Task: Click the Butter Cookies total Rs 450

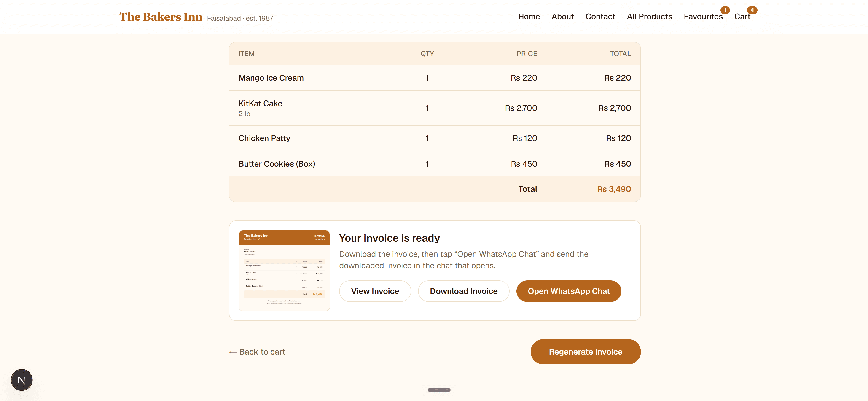Action: 618,164
